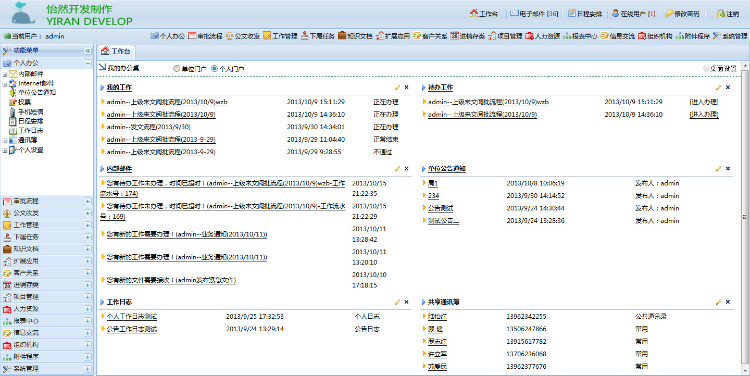This screenshot has width=750, height=376.
Task: Open 修改密码 in the header
Action: [x=682, y=14]
